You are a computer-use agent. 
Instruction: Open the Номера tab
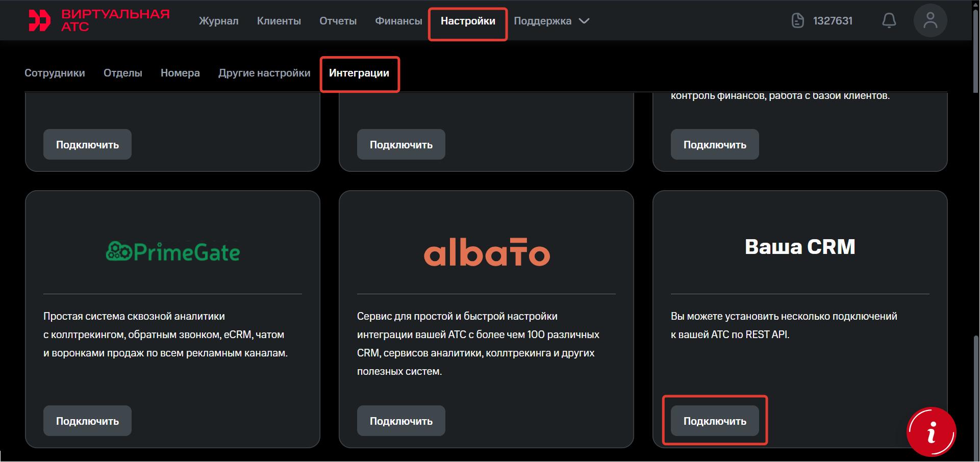tap(180, 73)
